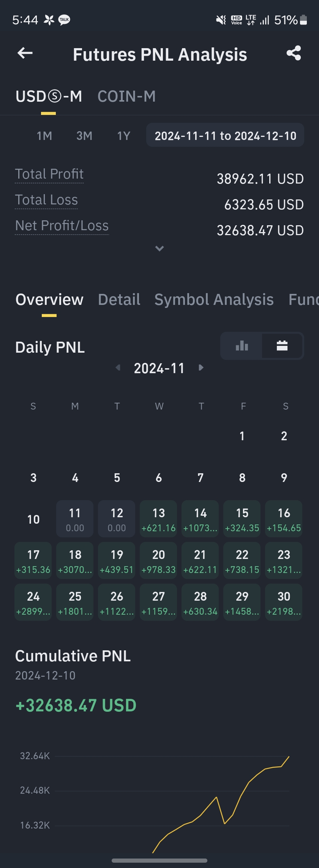Tap the Net Profit/Loss label
This screenshot has width=319, height=868.
point(62,226)
